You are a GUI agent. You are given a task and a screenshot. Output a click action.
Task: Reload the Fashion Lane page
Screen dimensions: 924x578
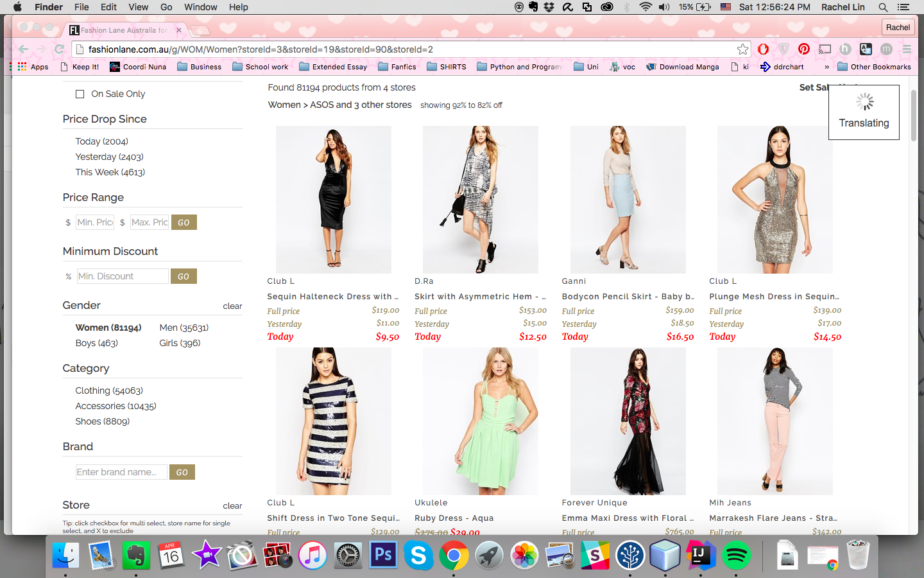click(60, 49)
